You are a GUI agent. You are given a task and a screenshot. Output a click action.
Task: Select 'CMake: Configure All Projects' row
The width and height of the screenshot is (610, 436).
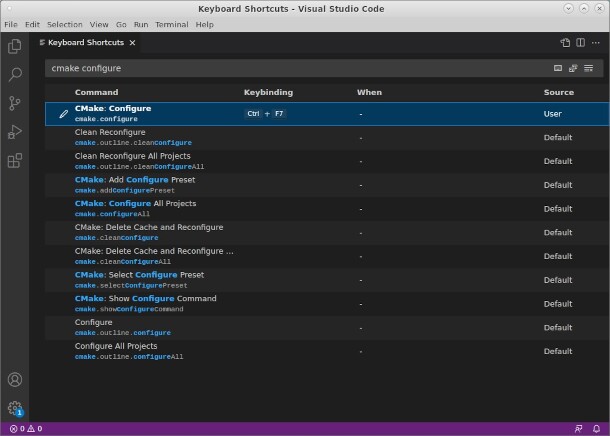point(327,209)
